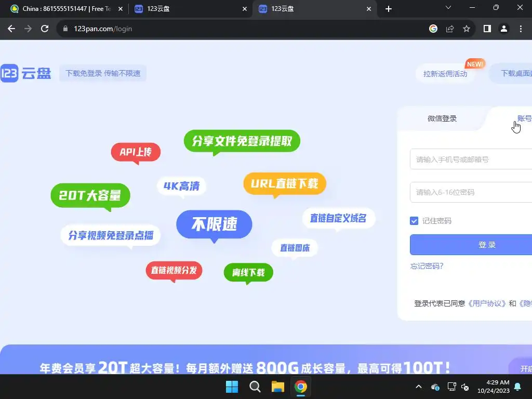Focus the 6-16 digit password field

[471, 192]
